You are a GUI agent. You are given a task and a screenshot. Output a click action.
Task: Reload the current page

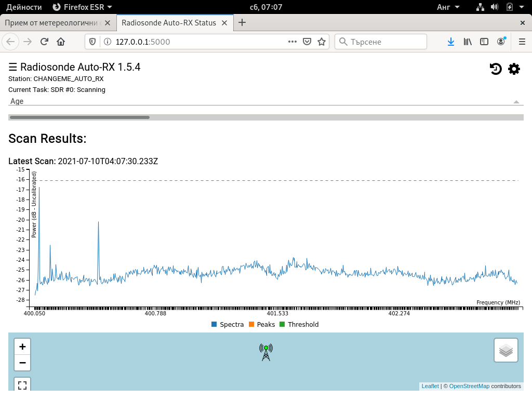click(44, 42)
